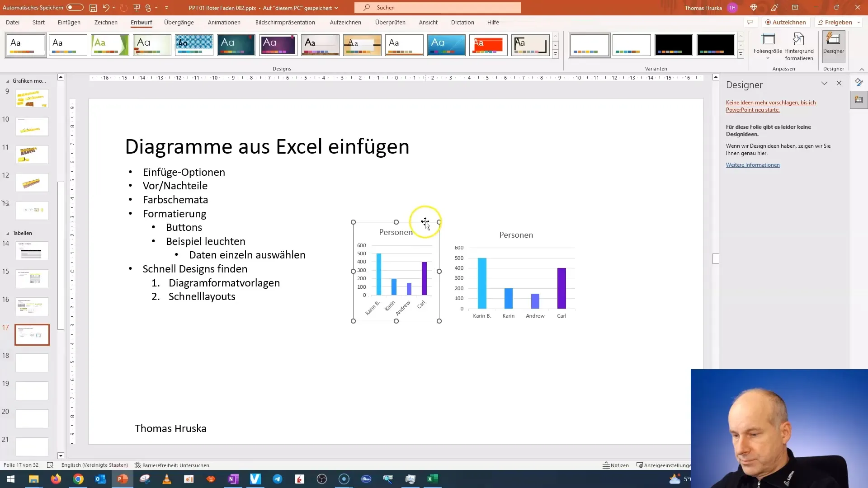The width and height of the screenshot is (868, 488).
Task: Select the Entwurf (Design) ribbon menu
Action: pos(142,22)
